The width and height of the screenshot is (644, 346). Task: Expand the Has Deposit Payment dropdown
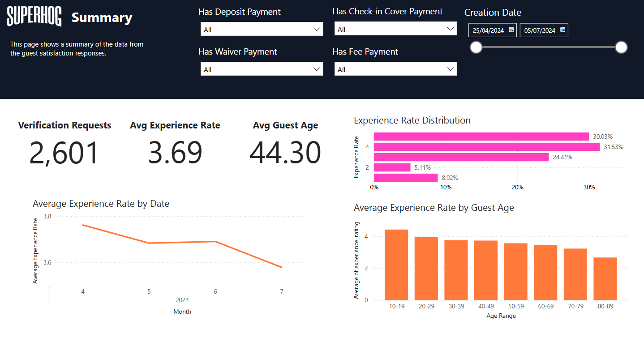(x=262, y=30)
